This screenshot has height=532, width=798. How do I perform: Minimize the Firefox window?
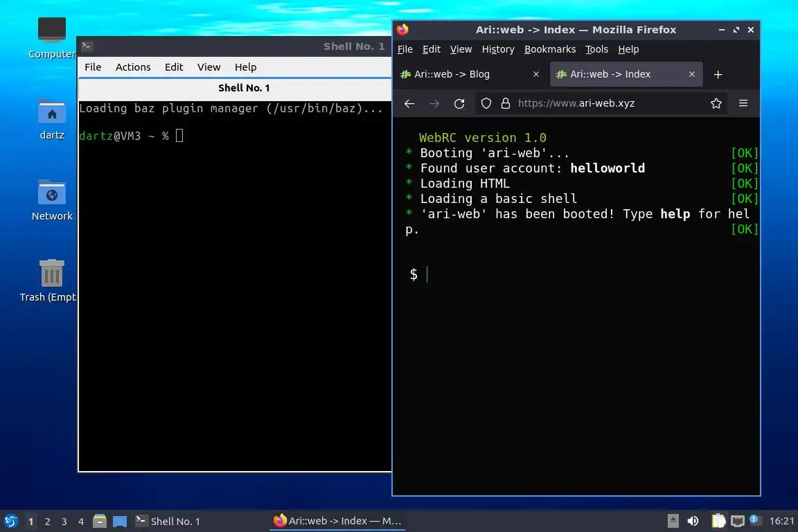tap(721, 30)
